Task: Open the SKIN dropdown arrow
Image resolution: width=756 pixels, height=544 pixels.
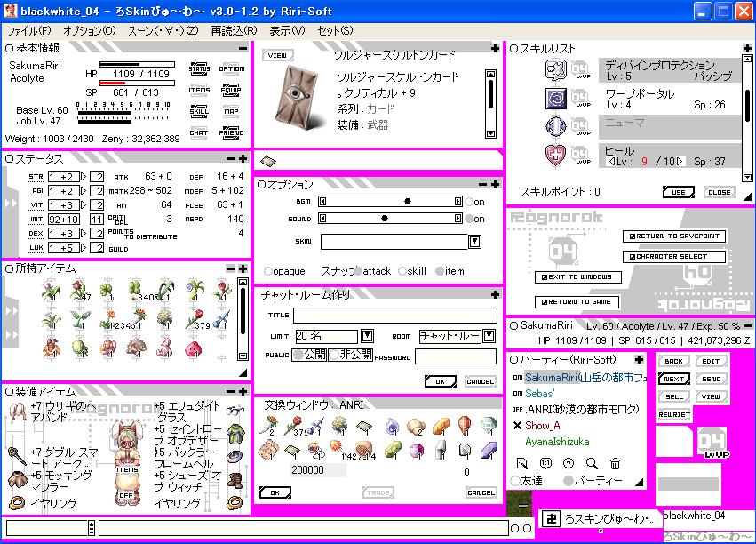Action: click(x=475, y=241)
